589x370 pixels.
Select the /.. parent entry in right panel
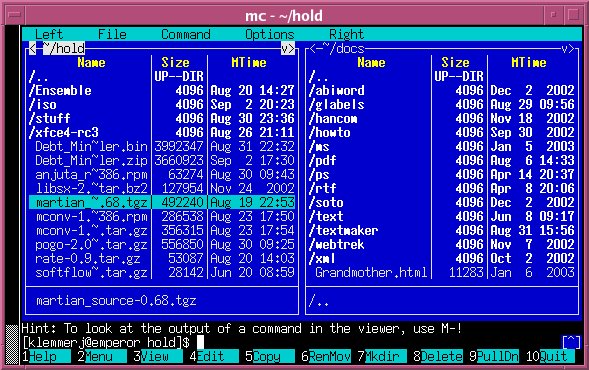coord(442,77)
